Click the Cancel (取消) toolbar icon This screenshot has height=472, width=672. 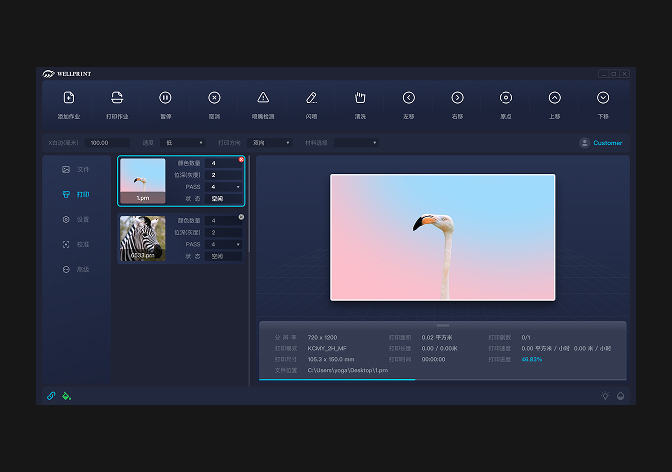coord(214,98)
